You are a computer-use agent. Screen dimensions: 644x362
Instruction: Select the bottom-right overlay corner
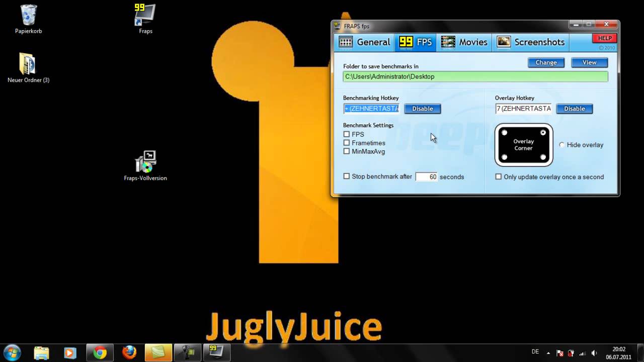pyautogui.click(x=543, y=157)
